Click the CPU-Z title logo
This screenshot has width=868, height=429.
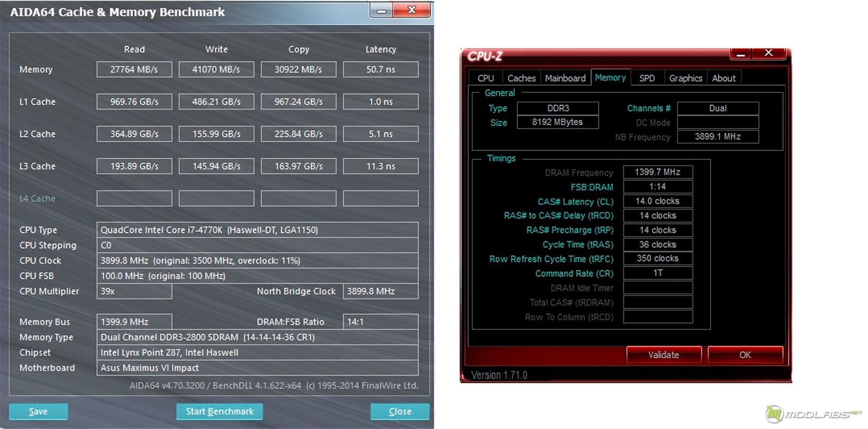[485, 56]
